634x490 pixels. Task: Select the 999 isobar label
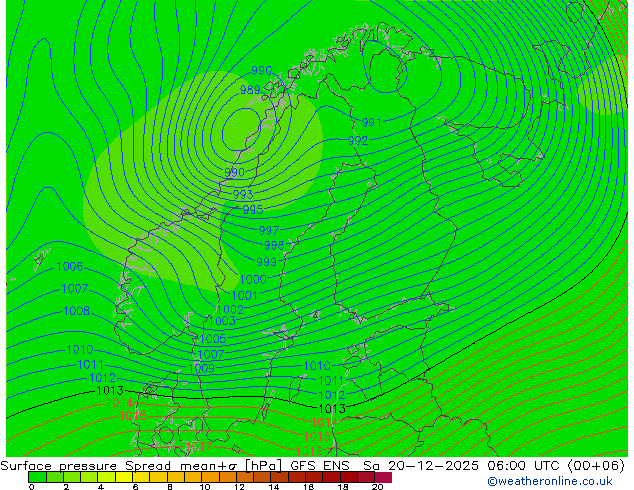pyautogui.click(x=266, y=262)
